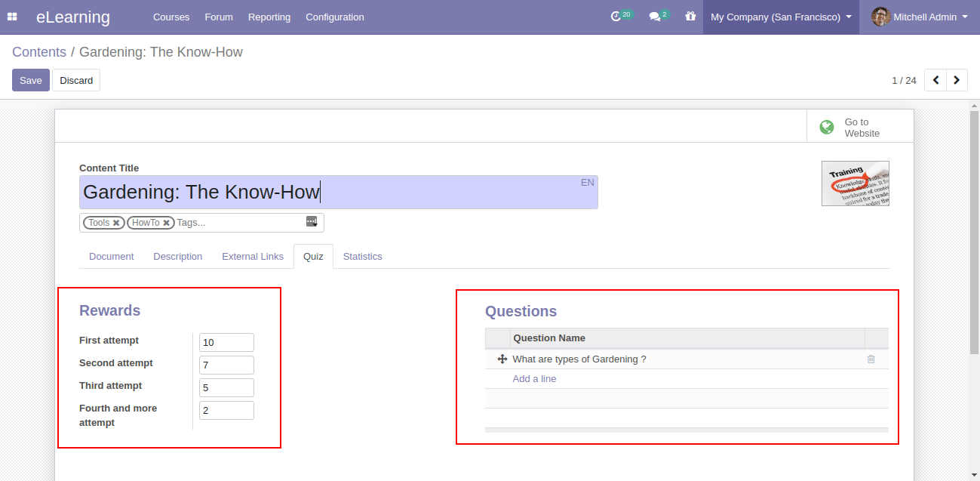
Task: Open the tags dropdown icon
Action: pos(312,222)
